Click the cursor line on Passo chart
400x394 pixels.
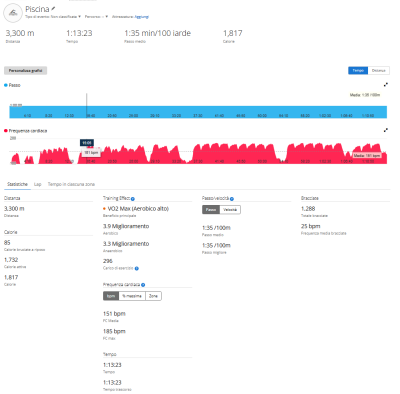pyautogui.click(x=87, y=105)
